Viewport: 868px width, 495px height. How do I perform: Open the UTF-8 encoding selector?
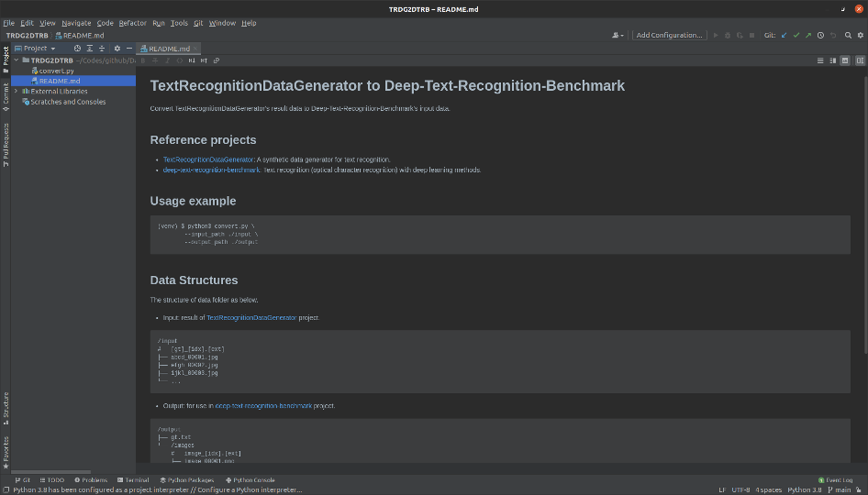[x=740, y=490]
